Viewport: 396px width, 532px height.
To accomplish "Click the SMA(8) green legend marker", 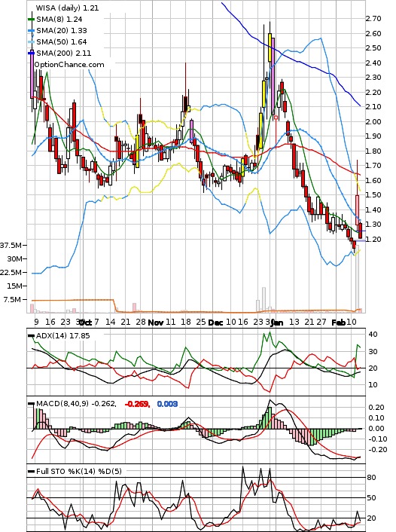I will (x=31, y=20).
